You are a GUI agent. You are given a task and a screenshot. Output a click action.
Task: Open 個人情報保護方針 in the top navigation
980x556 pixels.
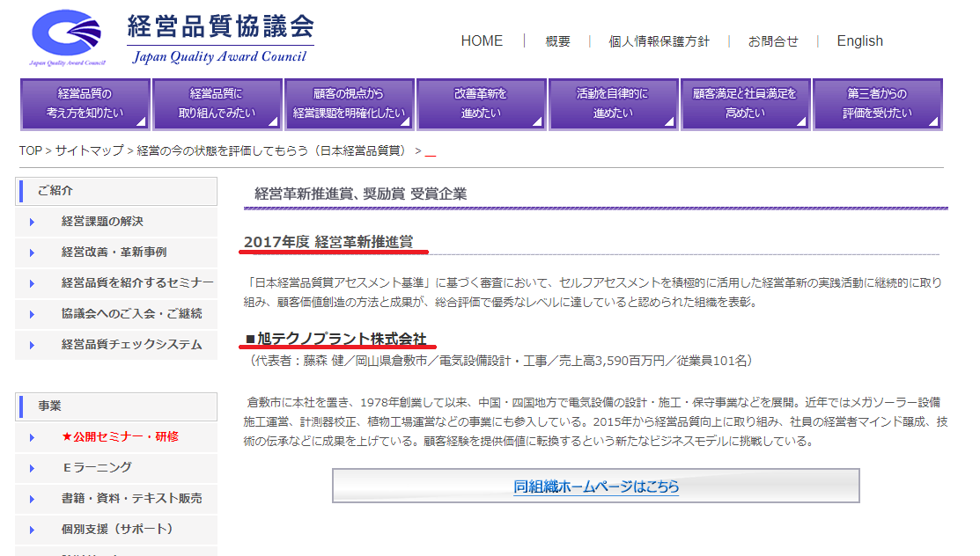(x=659, y=41)
